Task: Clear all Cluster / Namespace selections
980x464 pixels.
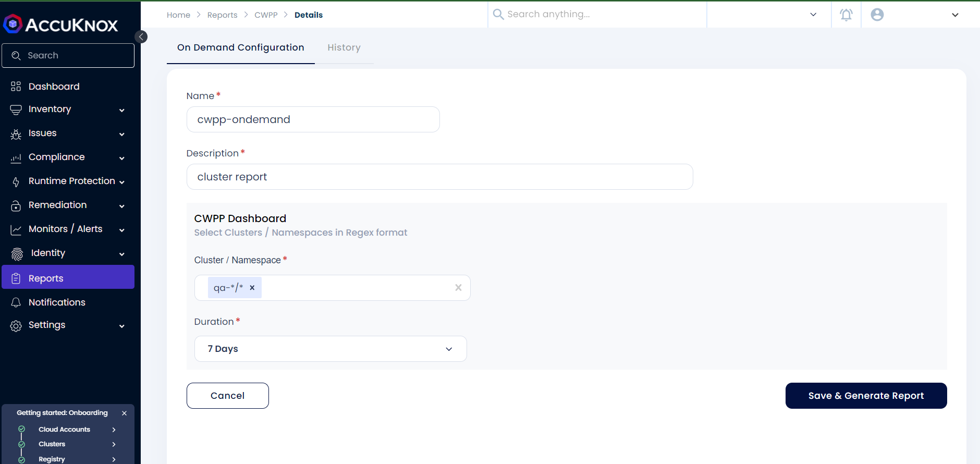Action: click(458, 287)
